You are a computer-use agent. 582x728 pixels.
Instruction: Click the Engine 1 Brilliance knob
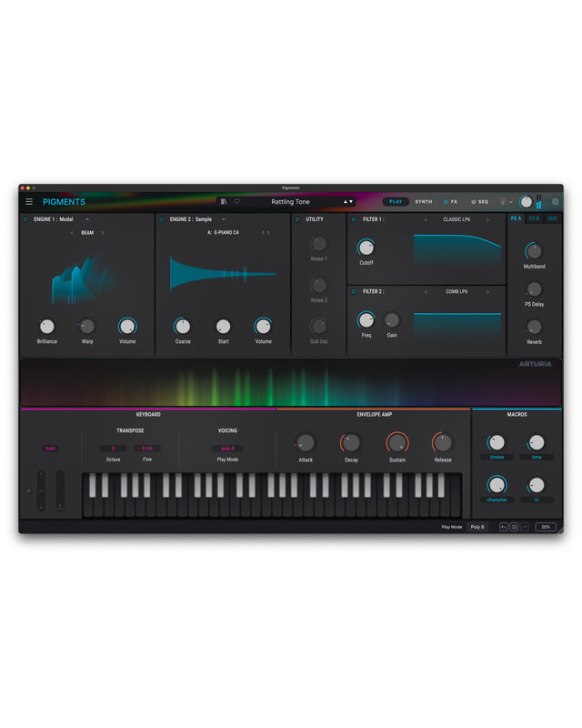[x=47, y=327]
